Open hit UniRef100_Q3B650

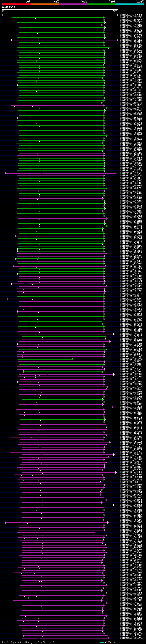131,63
